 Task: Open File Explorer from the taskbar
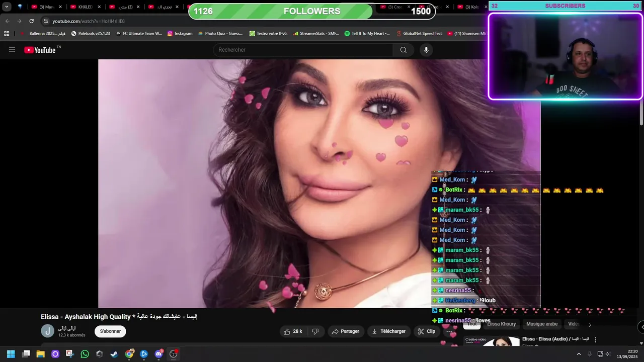40,354
